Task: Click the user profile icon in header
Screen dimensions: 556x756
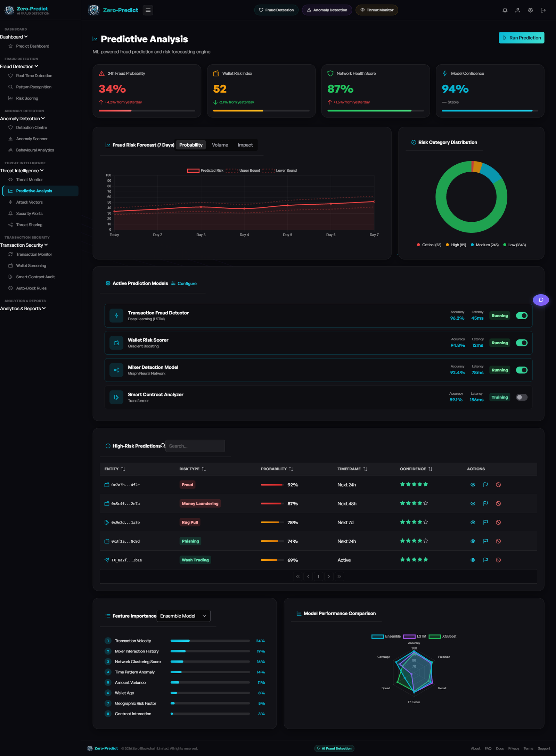Action: pyautogui.click(x=517, y=10)
